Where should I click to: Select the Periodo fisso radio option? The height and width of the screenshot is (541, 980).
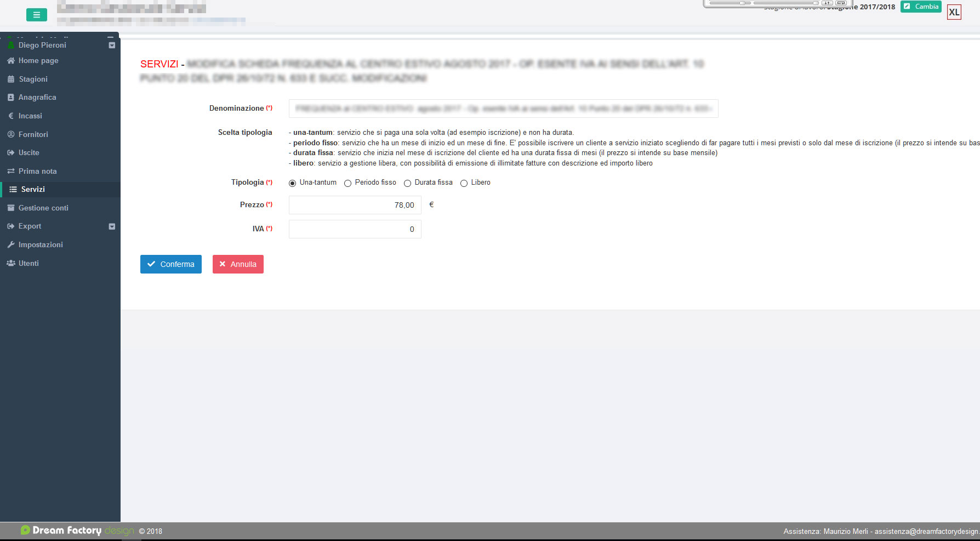(347, 183)
